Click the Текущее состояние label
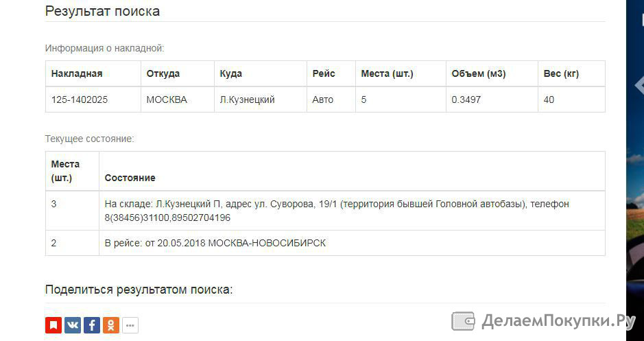 pos(90,139)
